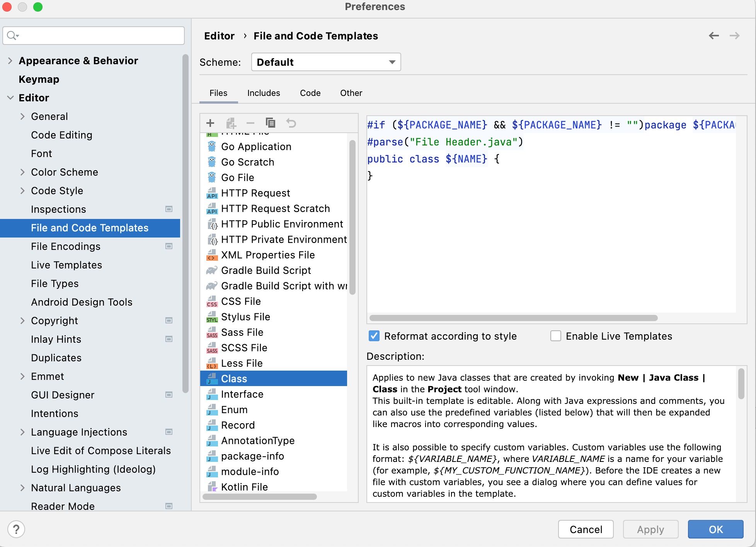Click Editor in the breadcrumb
Screen dimensions: 756x547
click(x=219, y=36)
